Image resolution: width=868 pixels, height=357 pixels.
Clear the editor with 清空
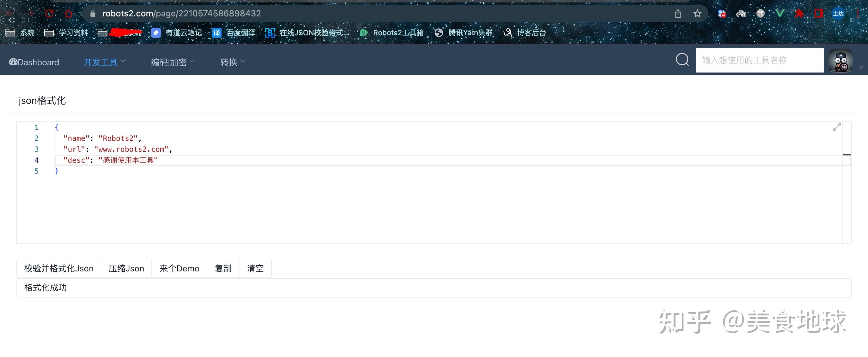tap(255, 268)
